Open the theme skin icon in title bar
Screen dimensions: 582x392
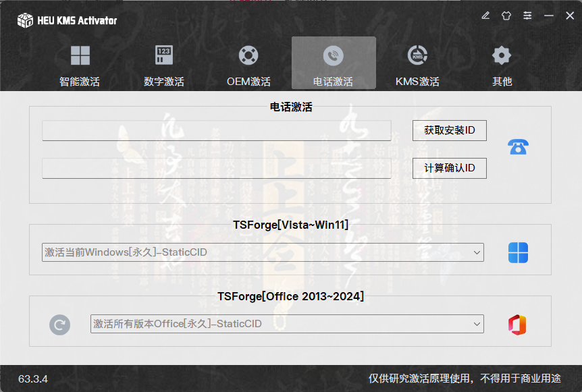[506, 15]
